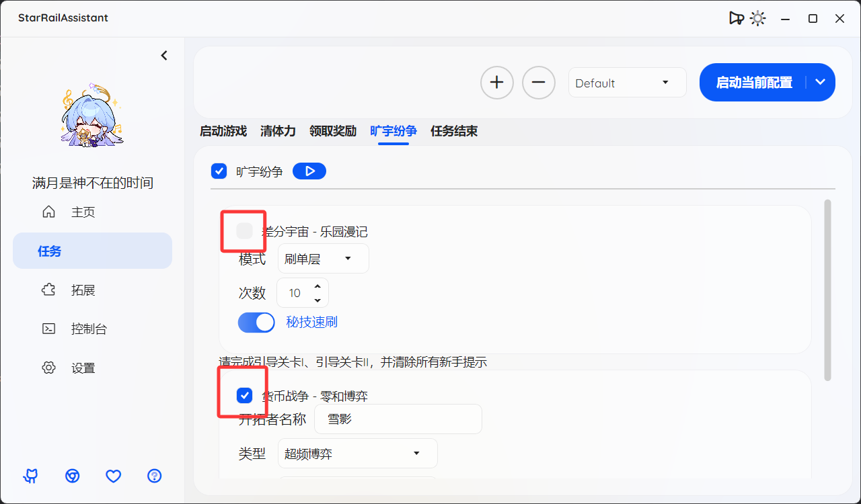This screenshot has height=504, width=861.
Task: Open the Default configuration dropdown
Action: point(627,82)
